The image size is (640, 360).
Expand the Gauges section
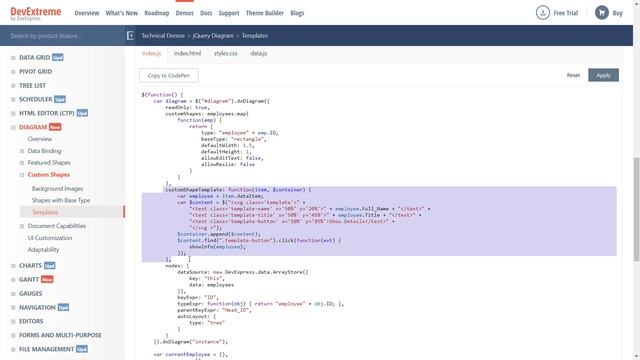point(13,293)
